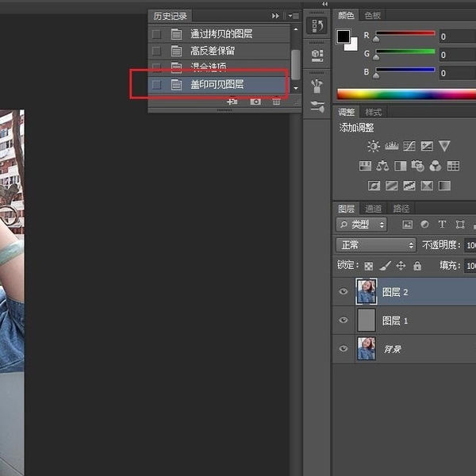Delete current history state with the trash icon
Screen dimensions: 476x476
276,102
